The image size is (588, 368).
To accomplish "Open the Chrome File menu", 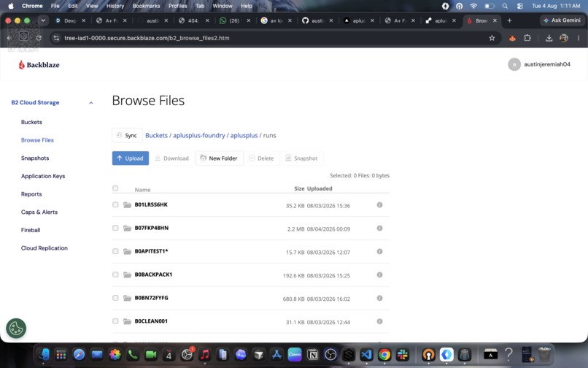I will 55,6.
